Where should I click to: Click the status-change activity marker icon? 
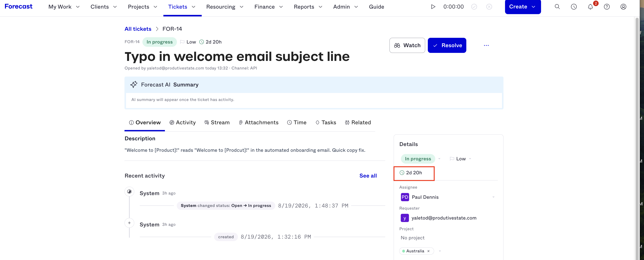pyautogui.click(x=129, y=192)
